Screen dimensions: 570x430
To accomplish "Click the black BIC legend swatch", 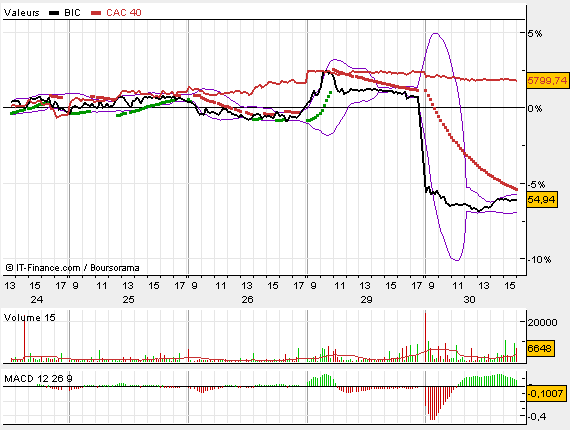I will 54,13.
